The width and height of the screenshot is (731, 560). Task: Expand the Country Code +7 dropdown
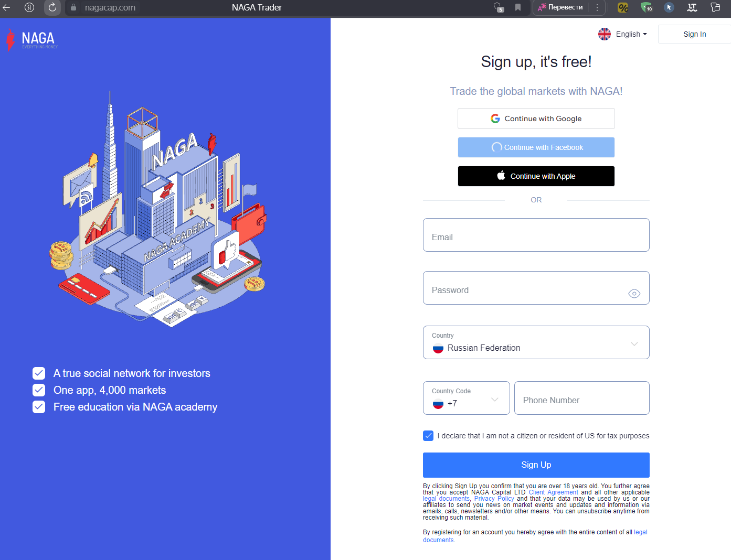(467, 398)
